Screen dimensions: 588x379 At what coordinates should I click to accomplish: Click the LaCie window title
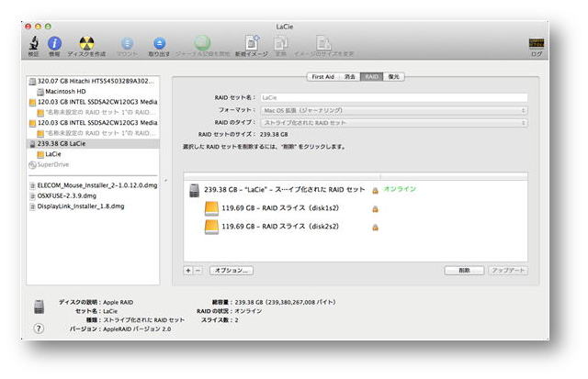(285, 27)
